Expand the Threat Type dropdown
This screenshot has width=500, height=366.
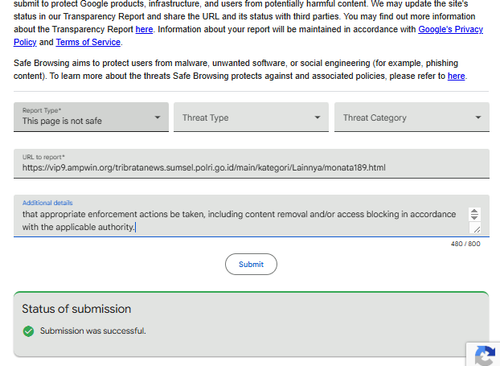pos(251,117)
